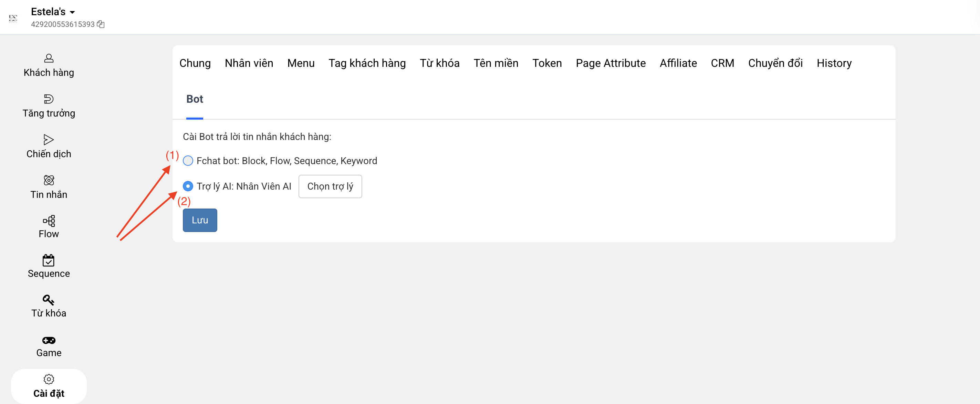Copy the page ID number
This screenshot has height=404, width=980.
click(101, 24)
